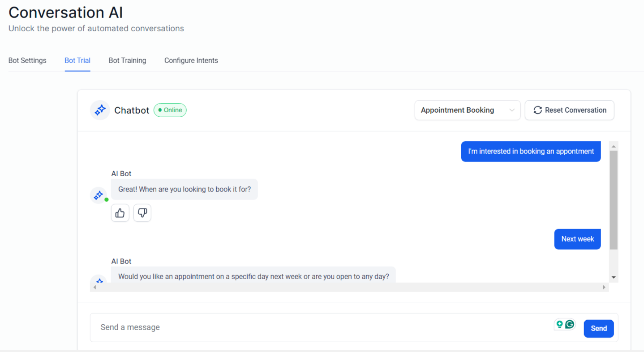
Task: Click the Grammarly icon in message box
Action: pos(570,324)
